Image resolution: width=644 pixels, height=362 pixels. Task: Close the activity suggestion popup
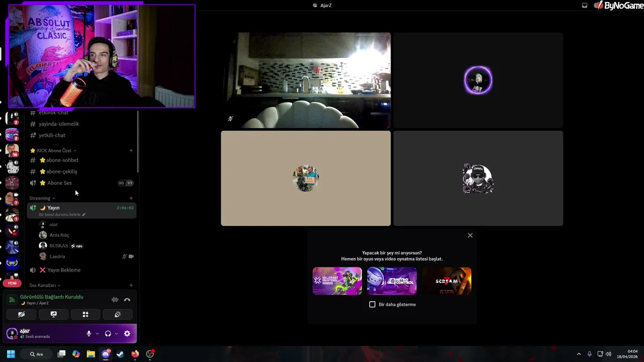[470, 235]
